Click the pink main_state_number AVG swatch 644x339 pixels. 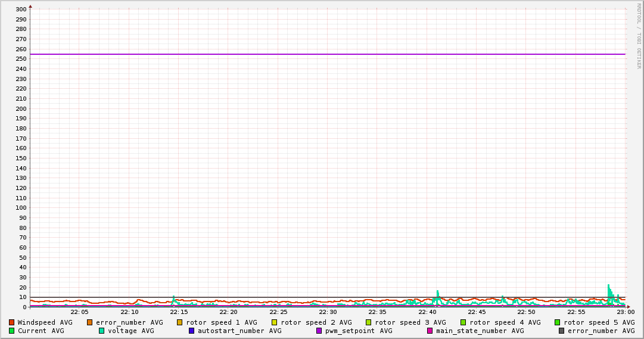[430, 331]
